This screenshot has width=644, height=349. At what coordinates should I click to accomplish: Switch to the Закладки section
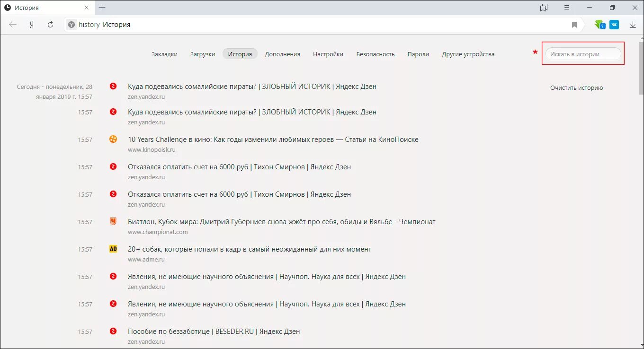coord(164,54)
